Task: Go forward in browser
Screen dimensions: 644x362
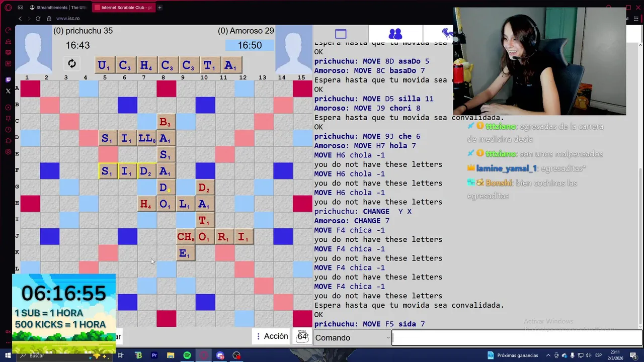Action: tap(29, 19)
